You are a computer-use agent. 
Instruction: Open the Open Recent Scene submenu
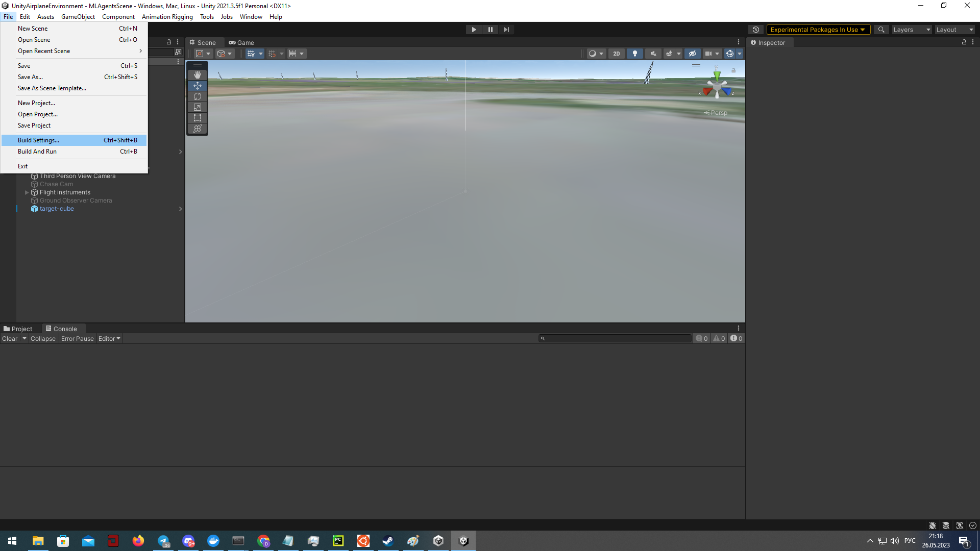click(74, 51)
